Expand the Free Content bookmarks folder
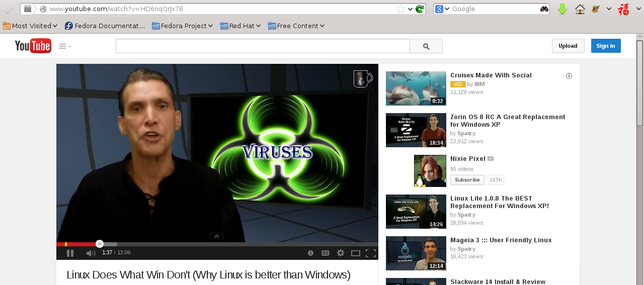Image resolution: width=644 pixels, height=285 pixels. click(296, 26)
